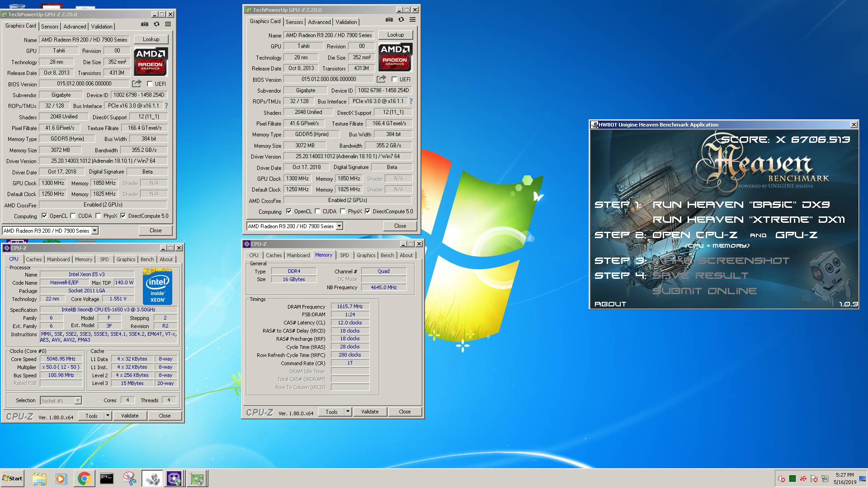Click Validate button in left CPU-Z window

(x=130, y=416)
